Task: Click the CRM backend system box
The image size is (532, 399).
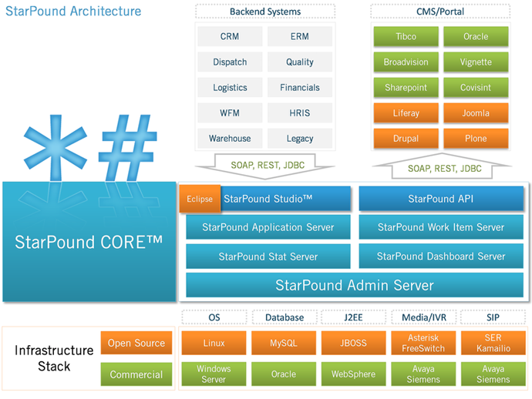Action: [230, 36]
